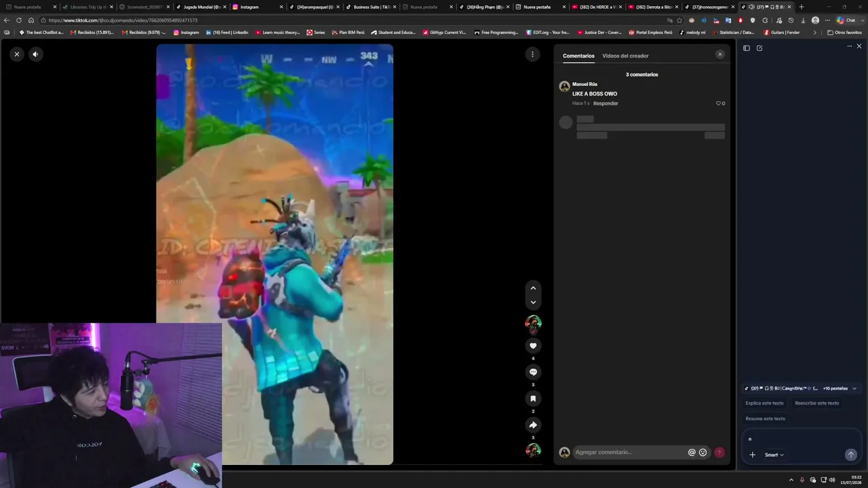Choose the Reescribe este texto suggestion
Screen dimensions: 868x488
[x=816, y=403]
